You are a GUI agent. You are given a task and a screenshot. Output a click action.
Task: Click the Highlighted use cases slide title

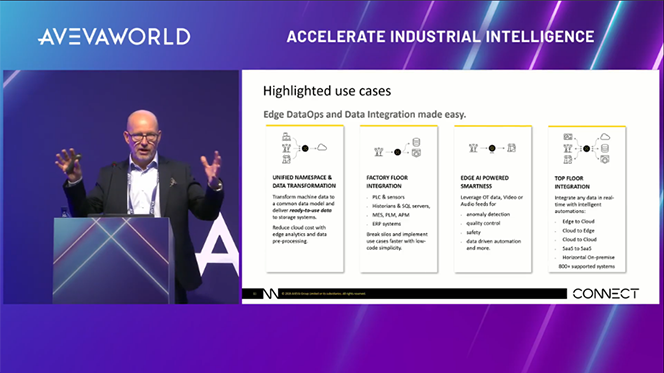327,91
